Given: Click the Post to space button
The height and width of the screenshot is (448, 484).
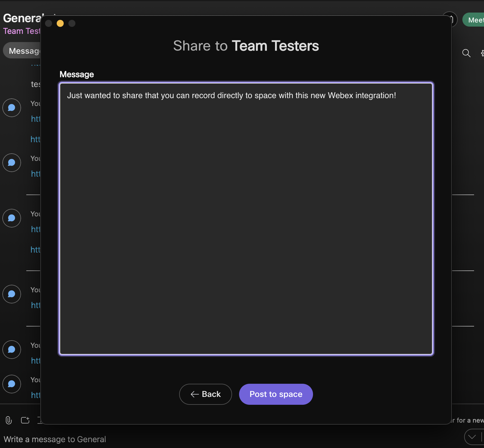Looking at the screenshot, I should 276,394.
